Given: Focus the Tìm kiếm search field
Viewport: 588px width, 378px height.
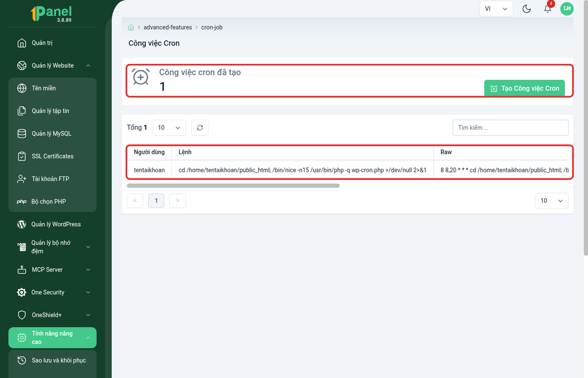Looking at the screenshot, I should pos(511,128).
